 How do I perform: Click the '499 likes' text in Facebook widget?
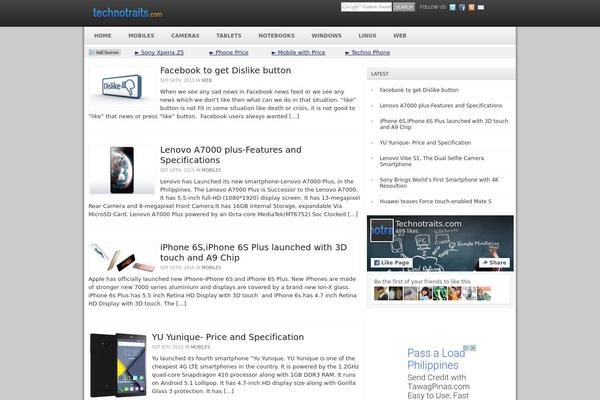406,231
